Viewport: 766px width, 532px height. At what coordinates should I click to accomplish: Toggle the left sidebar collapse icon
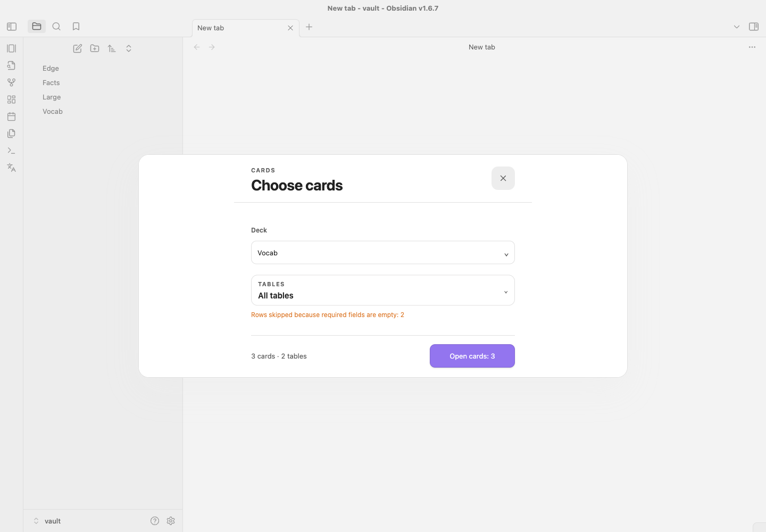click(12, 27)
